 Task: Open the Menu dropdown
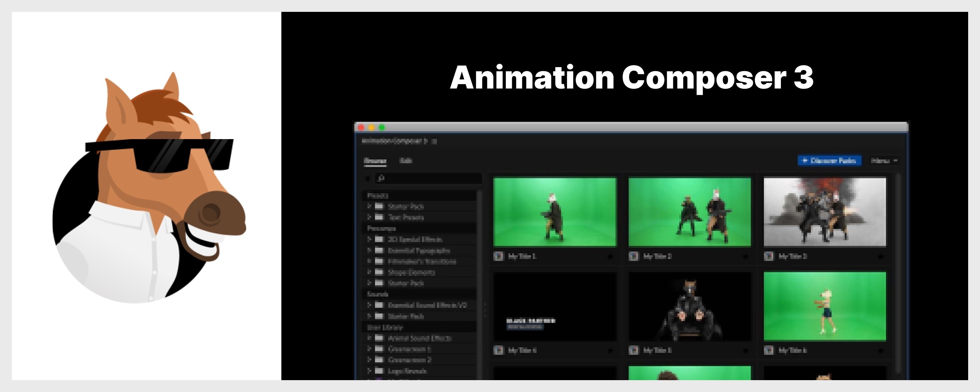(884, 161)
